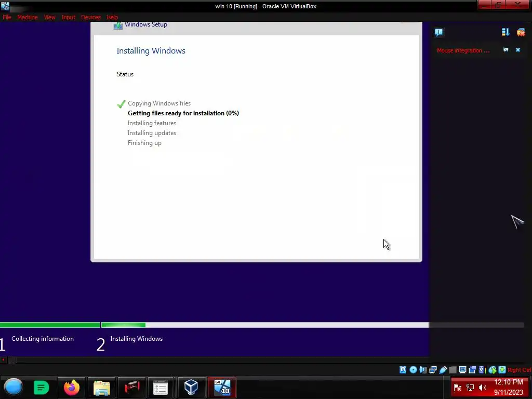
Task: Click the notification sort order icon
Action: pyautogui.click(x=506, y=32)
